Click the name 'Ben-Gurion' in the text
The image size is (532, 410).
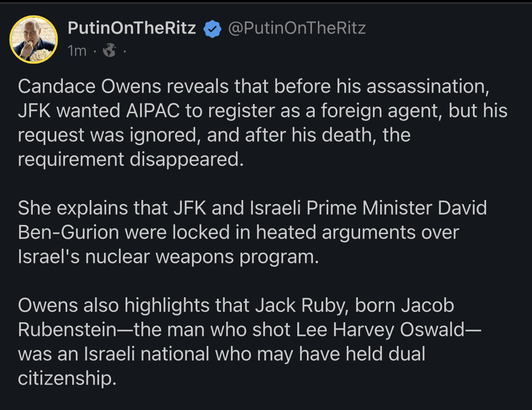coord(68,232)
